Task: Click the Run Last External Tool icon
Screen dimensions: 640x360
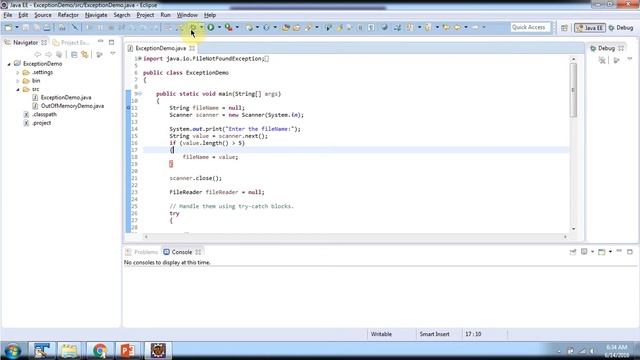Action: tap(229, 27)
